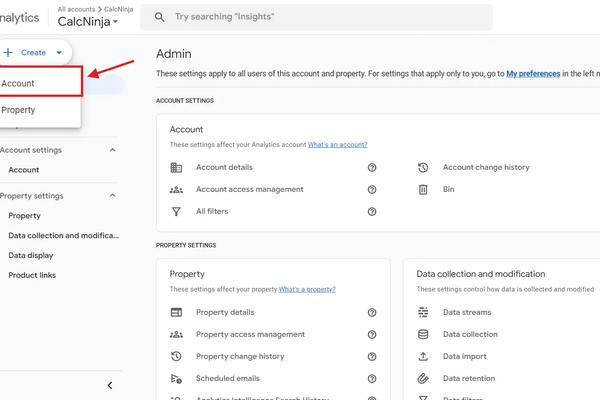Collapse the Property settings section
The width and height of the screenshot is (600, 400).
(x=112, y=196)
